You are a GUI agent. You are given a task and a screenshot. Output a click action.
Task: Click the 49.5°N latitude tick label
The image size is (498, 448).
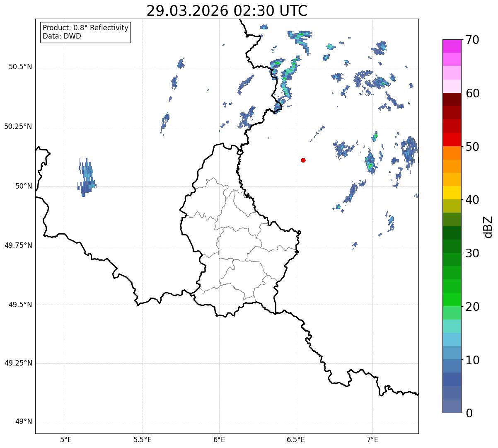pos(20,305)
